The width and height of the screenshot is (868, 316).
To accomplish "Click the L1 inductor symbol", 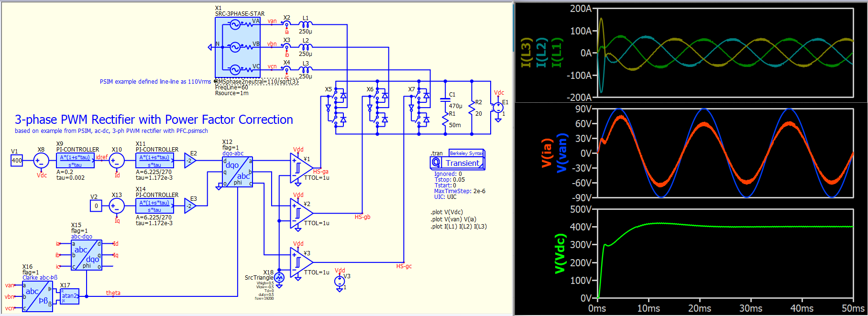I will coord(305,24).
